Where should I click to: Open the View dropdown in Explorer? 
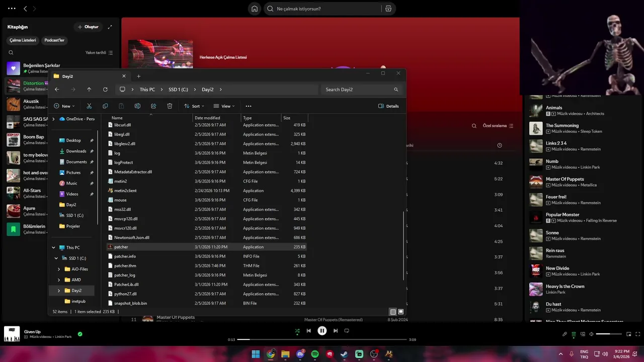tap(224, 106)
